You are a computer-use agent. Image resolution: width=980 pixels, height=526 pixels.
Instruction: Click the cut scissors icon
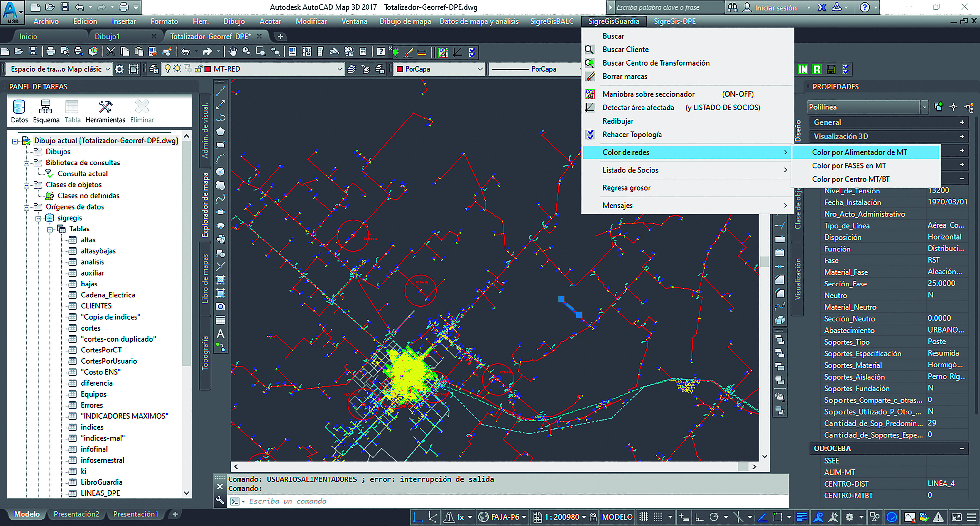(x=111, y=52)
